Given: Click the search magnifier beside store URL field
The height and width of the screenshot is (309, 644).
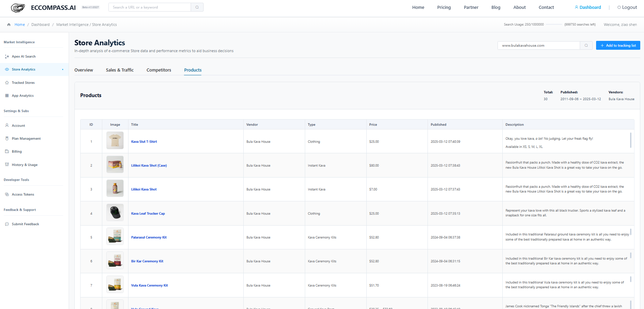Looking at the screenshot, I should point(586,45).
